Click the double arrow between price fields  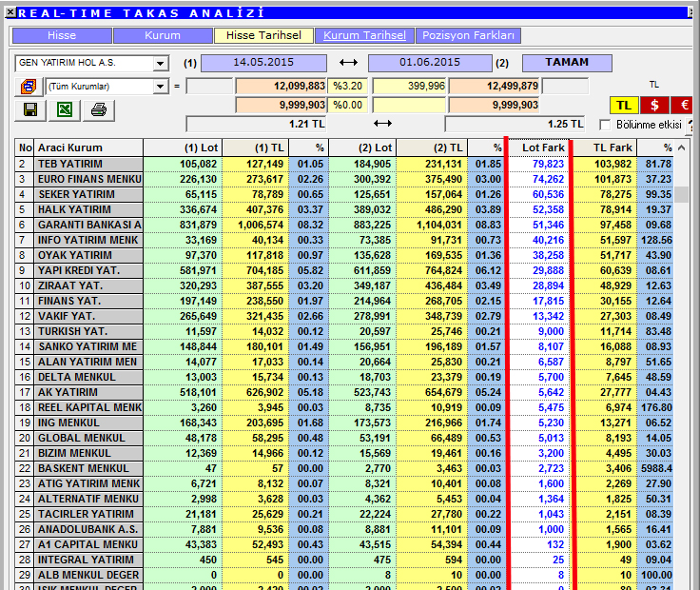click(x=382, y=124)
